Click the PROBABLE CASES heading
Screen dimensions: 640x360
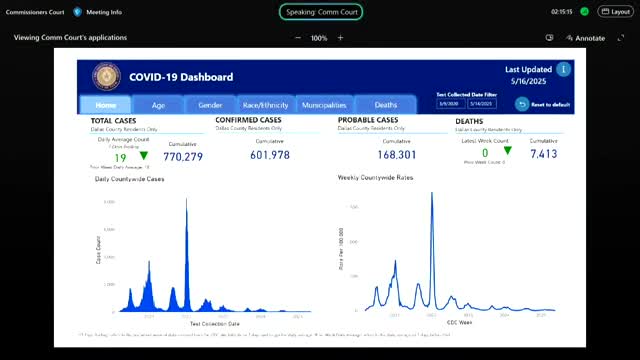coord(368,120)
